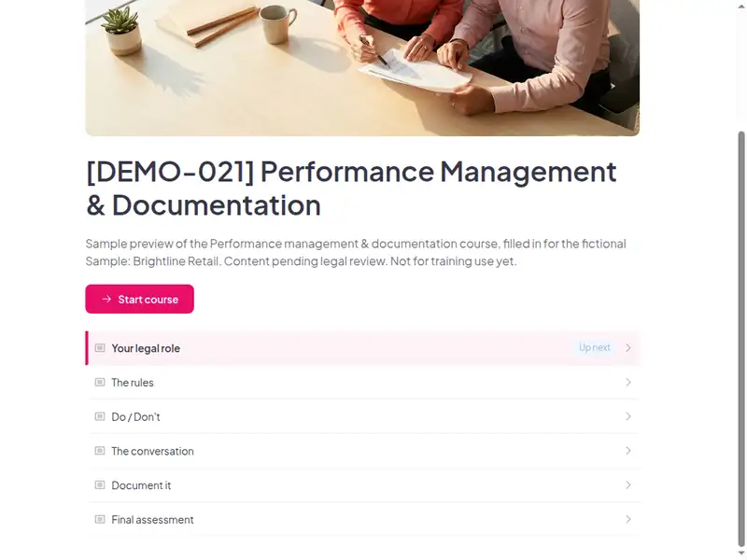Click the course cover photo
Screen dimensions: 747x560
point(362,68)
